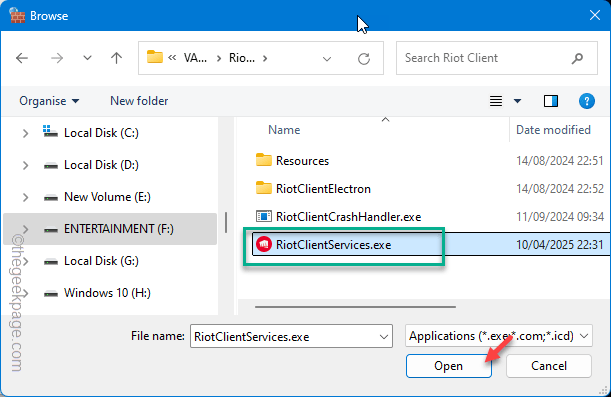Select the Resources folder
Viewport: 611px width, 397px height.
(302, 161)
